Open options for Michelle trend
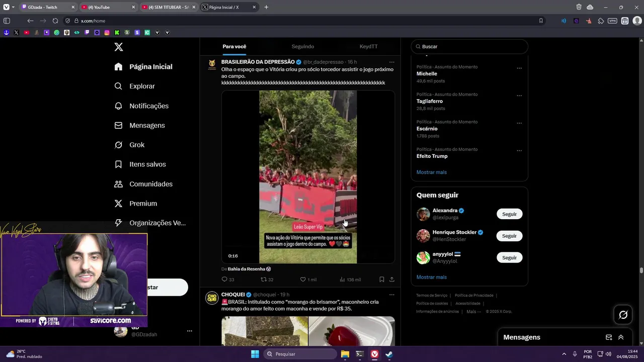644x362 pixels. [x=519, y=68]
